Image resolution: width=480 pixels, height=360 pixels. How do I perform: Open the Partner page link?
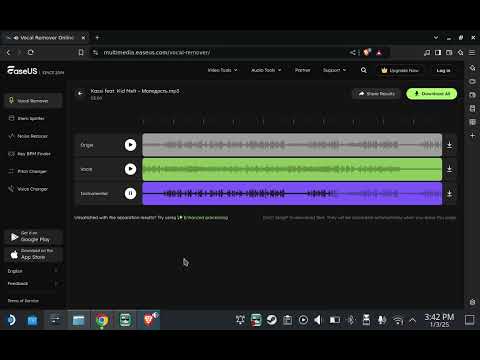coord(302,70)
